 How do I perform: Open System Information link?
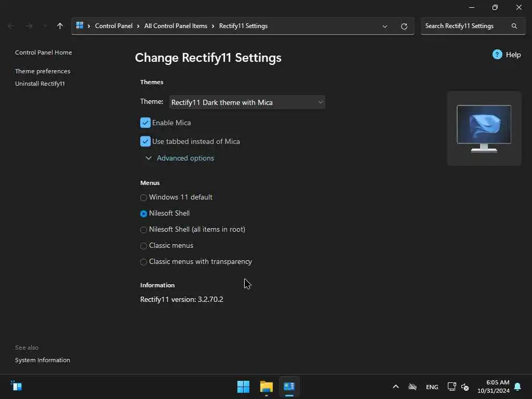tap(43, 360)
